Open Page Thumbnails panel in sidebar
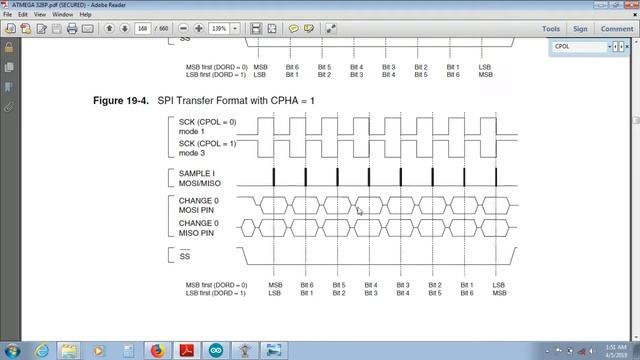Screen dimensions: 640x360 point(9,67)
